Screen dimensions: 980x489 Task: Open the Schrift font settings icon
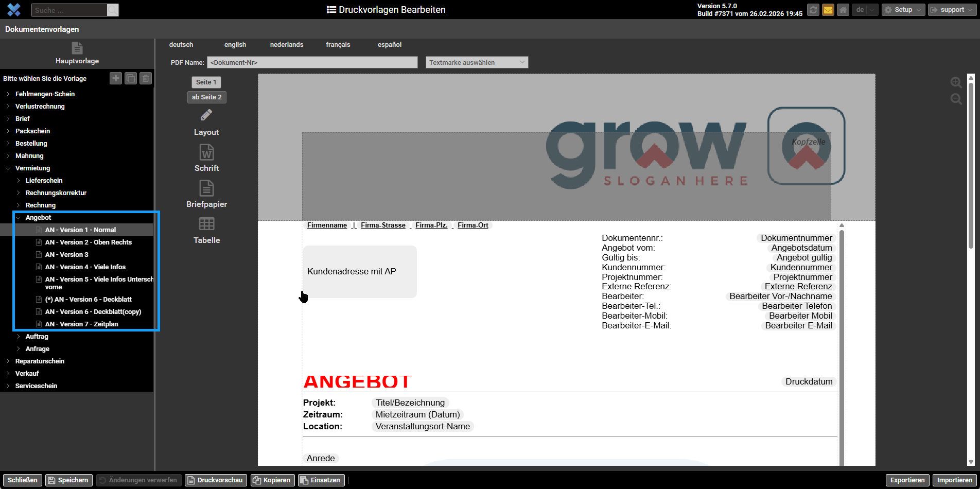coord(206,153)
